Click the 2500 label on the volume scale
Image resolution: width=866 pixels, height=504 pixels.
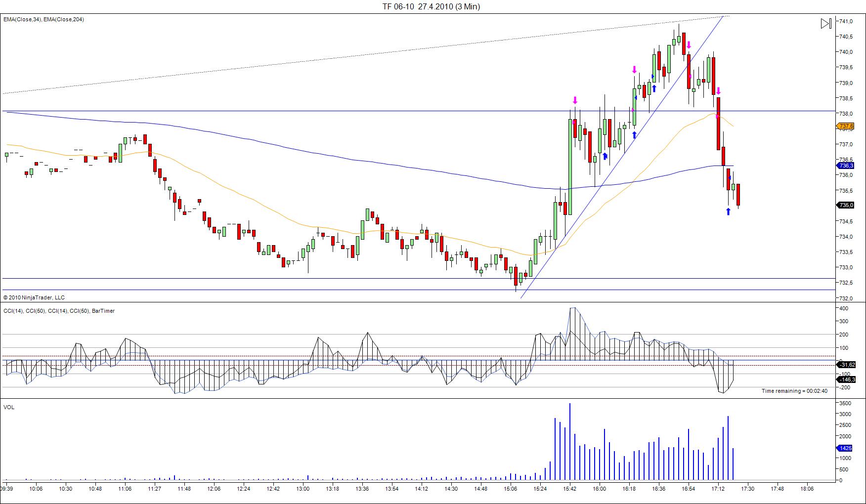coord(845,425)
